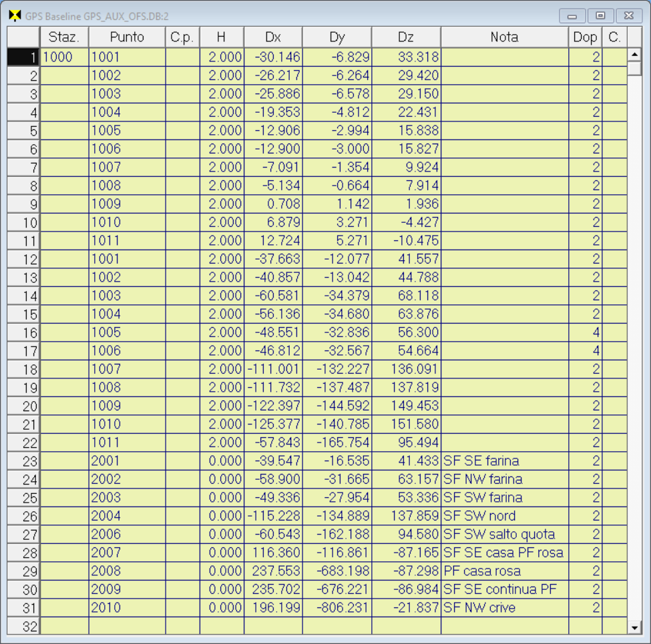
Task: Click Dz value 33.318
Action: coord(406,57)
